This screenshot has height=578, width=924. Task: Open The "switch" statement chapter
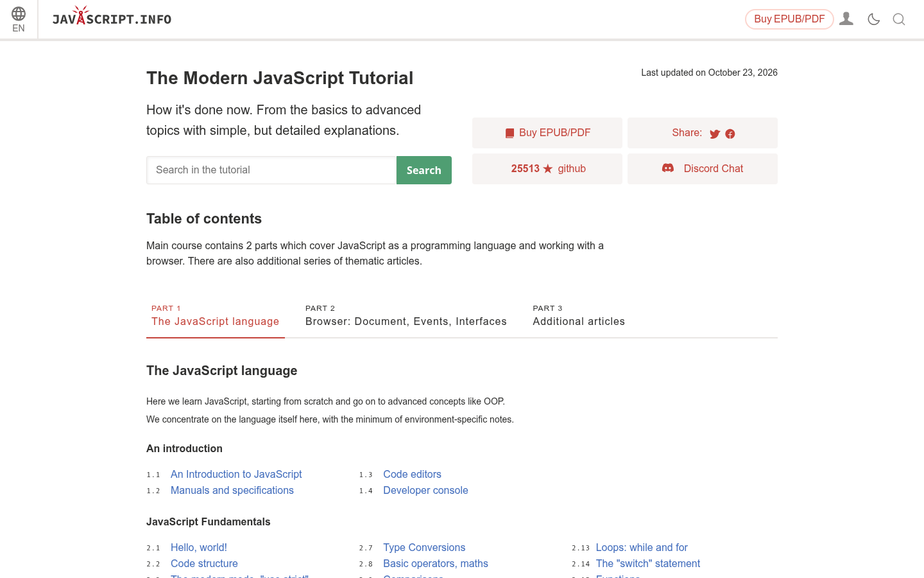click(x=648, y=563)
